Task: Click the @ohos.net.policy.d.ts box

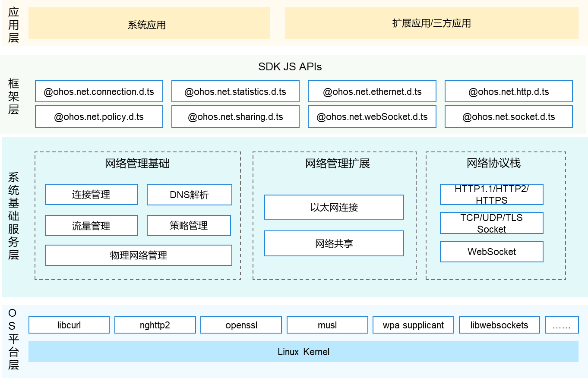Action: (99, 117)
